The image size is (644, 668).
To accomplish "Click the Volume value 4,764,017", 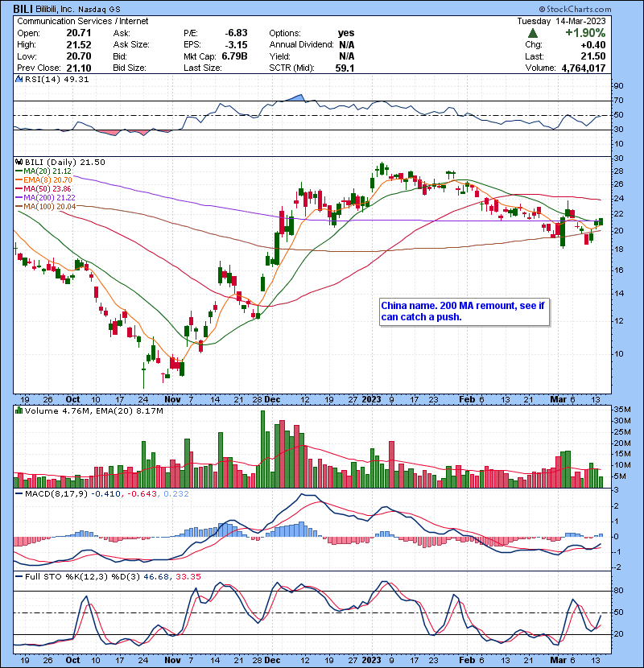I will (584, 68).
